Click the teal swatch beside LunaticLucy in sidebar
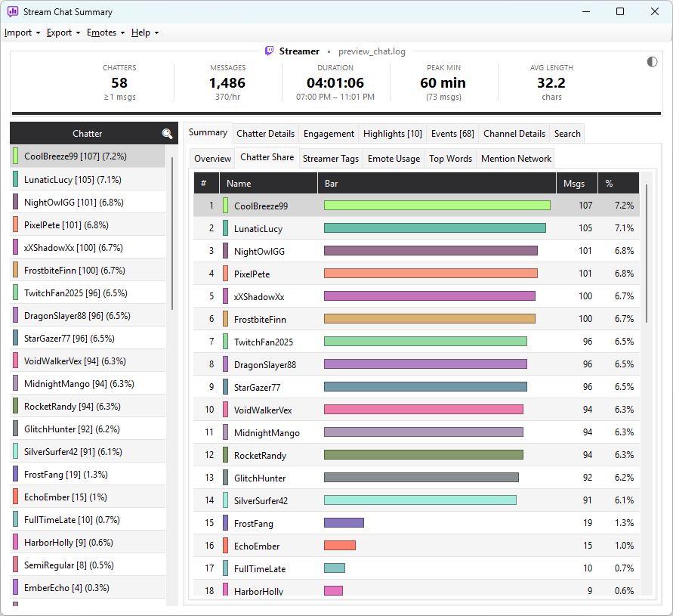 click(15, 179)
